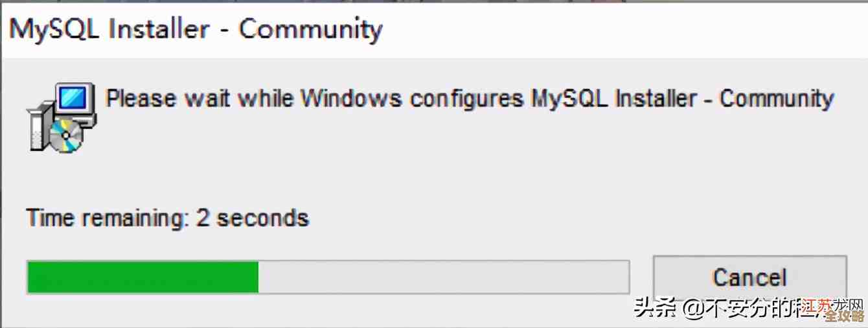The width and height of the screenshot is (868, 328).
Task: Click the "2 seconds" remaining time value
Action: coord(253,218)
